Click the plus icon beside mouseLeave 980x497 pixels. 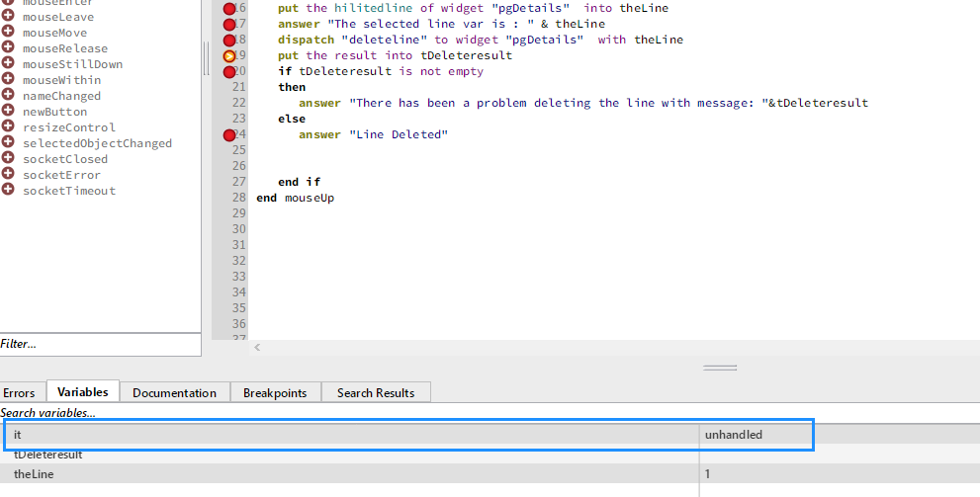[x=8, y=17]
